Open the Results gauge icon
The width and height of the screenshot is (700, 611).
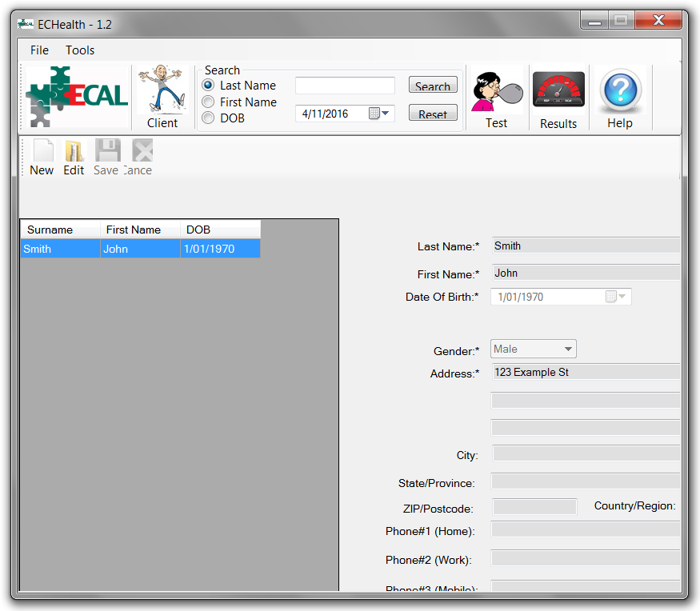[558, 98]
